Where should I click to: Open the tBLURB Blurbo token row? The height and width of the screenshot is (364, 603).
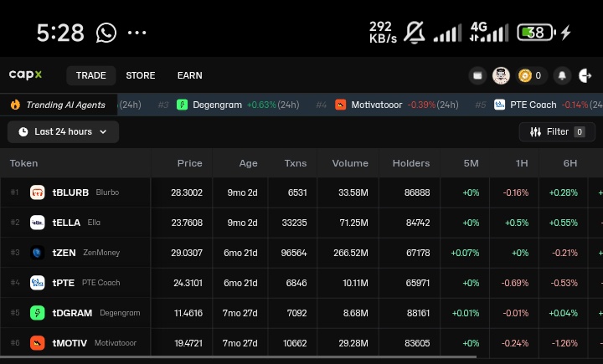[301, 192]
